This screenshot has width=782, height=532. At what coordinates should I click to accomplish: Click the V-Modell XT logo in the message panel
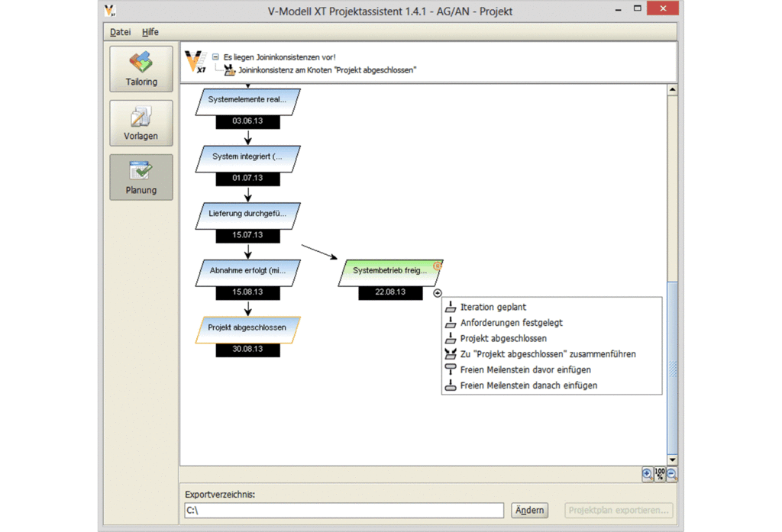195,62
